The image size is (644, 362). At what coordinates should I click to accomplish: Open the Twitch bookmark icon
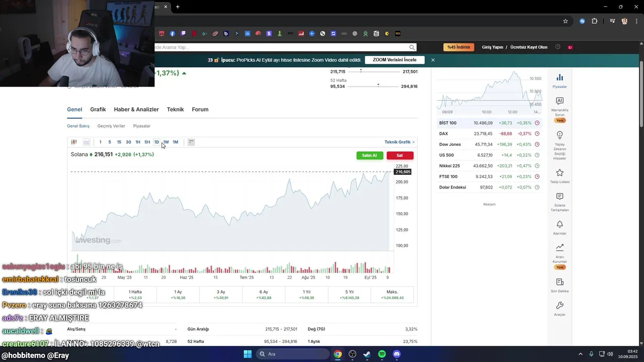pyautogui.click(x=183, y=34)
